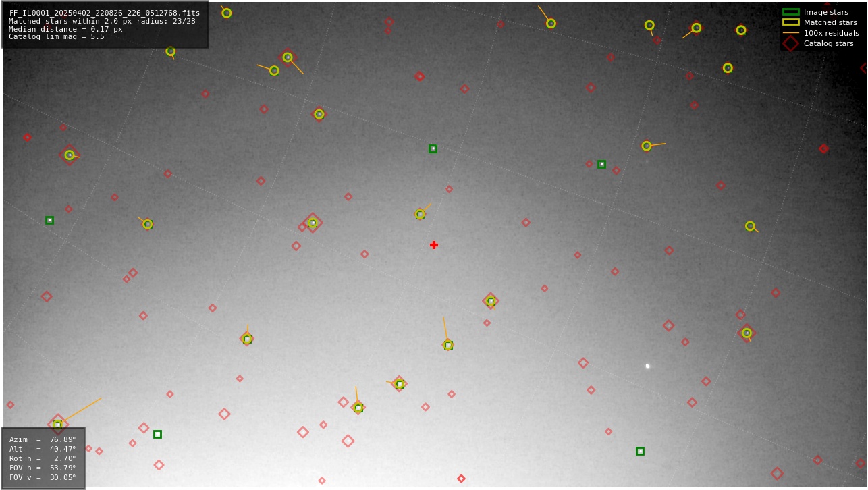
Task: Click the green Image stars legend box
Action: coord(790,12)
